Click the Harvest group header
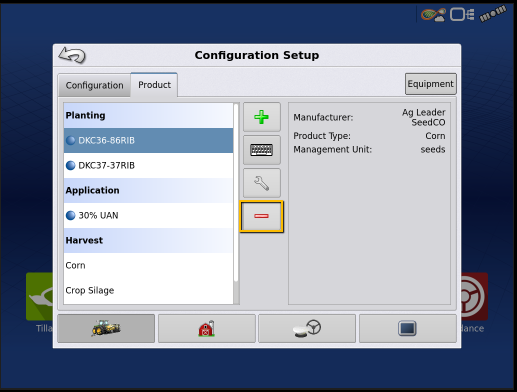 tap(148, 240)
